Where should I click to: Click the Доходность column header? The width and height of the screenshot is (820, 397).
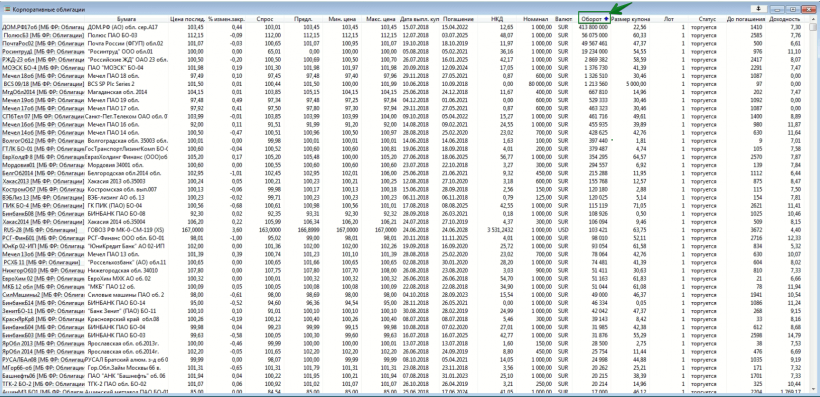tap(784, 19)
